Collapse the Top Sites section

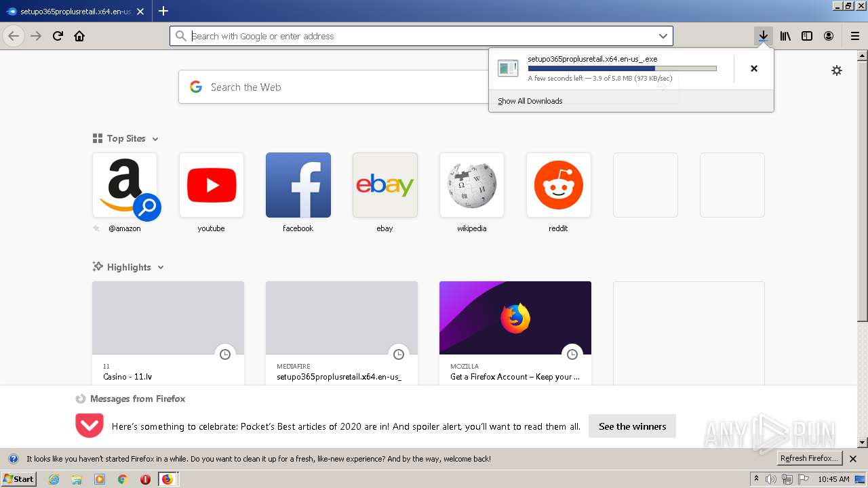click(155, 139)
